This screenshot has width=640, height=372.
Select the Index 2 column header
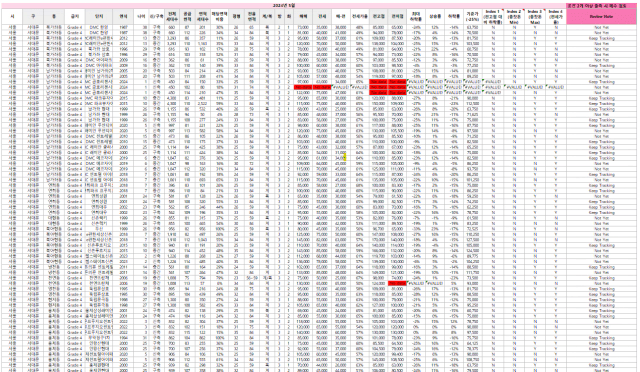[x=514, y=16]
